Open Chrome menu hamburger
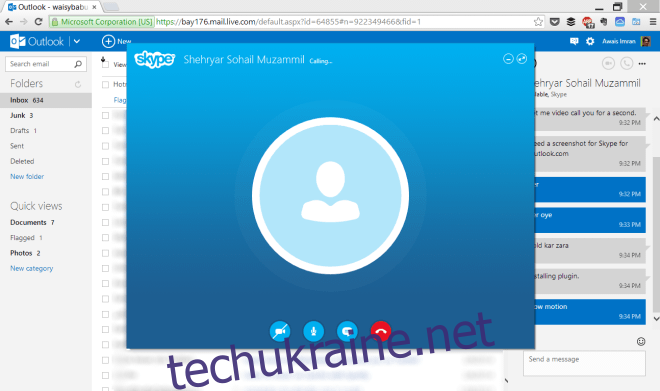 (x=653, y=22)
